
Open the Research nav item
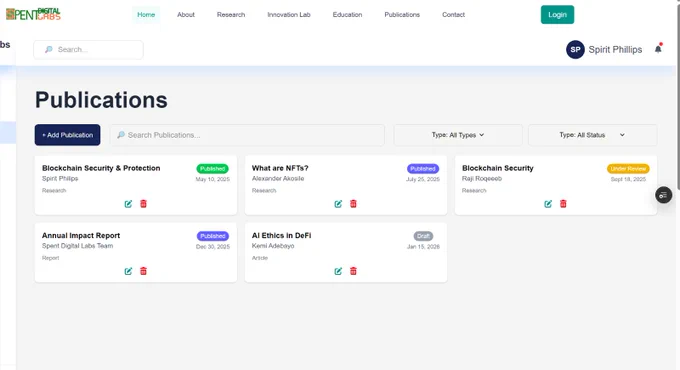tap(231, 15)
